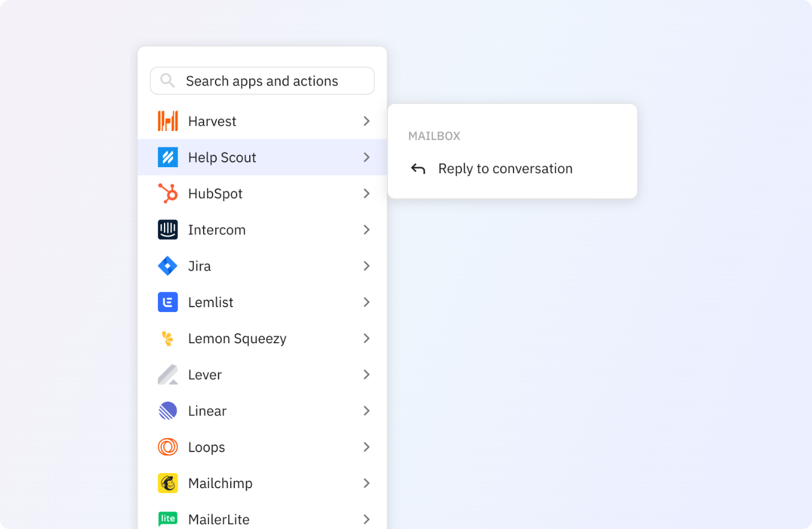
Task: Select the Intercom menu label
Action: [x=217, y=230]
